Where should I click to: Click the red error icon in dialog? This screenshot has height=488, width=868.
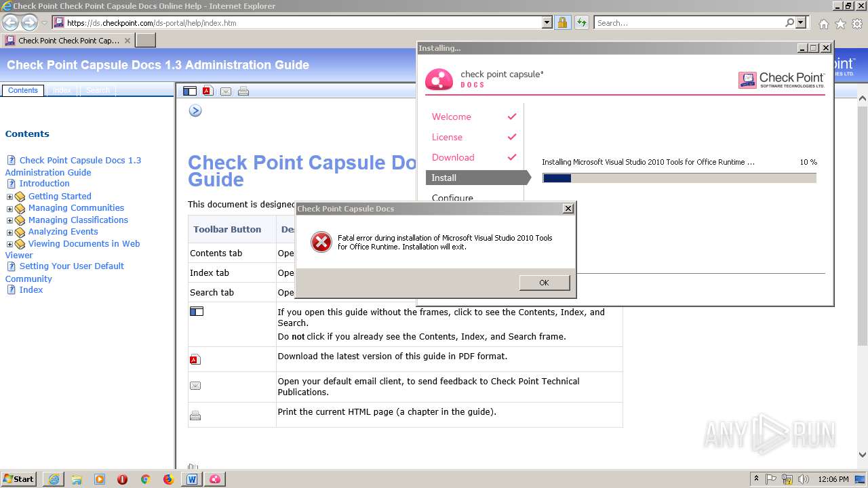(x=321, y=242)
